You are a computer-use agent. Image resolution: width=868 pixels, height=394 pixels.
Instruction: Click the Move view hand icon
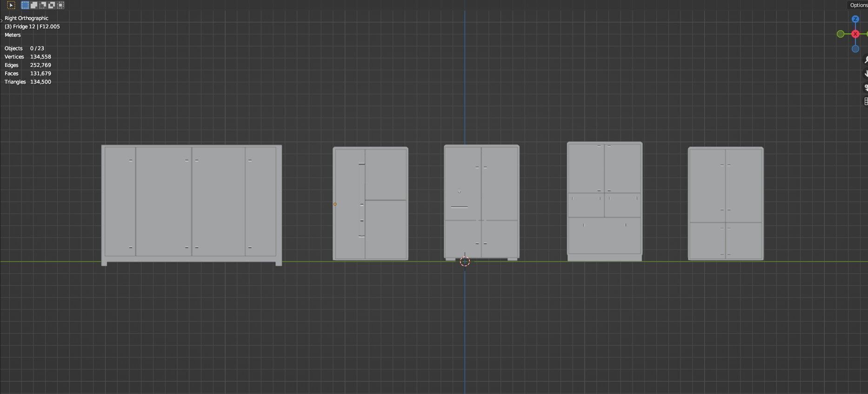[x=866, y=73]
